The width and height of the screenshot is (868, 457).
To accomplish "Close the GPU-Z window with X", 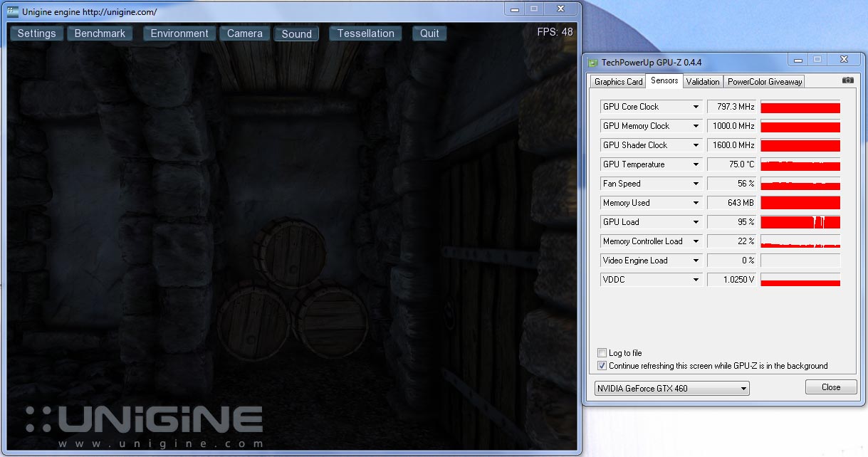I will click(844, 59).
